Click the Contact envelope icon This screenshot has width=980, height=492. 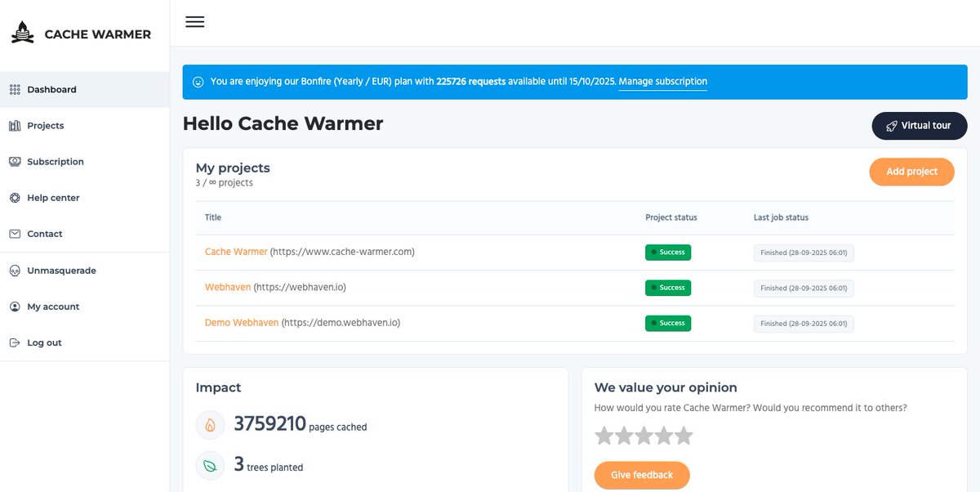click(15, 234)
